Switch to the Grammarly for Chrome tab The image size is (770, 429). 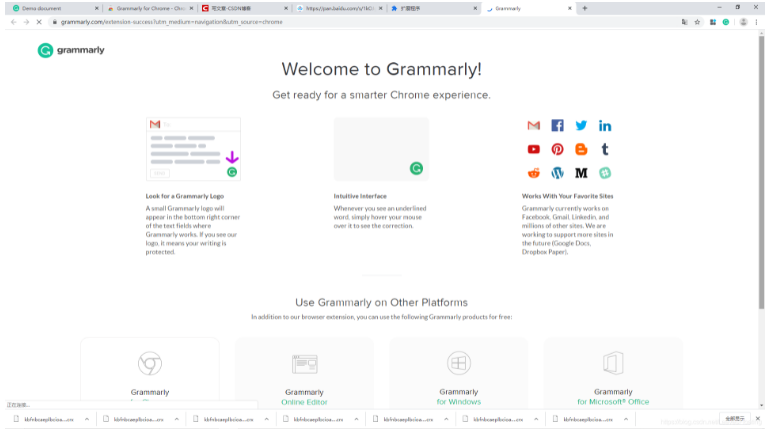point(145,8)
